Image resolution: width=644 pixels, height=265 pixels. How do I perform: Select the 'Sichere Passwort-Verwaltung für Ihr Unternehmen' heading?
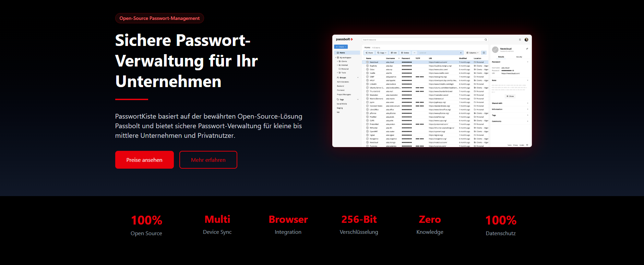(187, 61)
